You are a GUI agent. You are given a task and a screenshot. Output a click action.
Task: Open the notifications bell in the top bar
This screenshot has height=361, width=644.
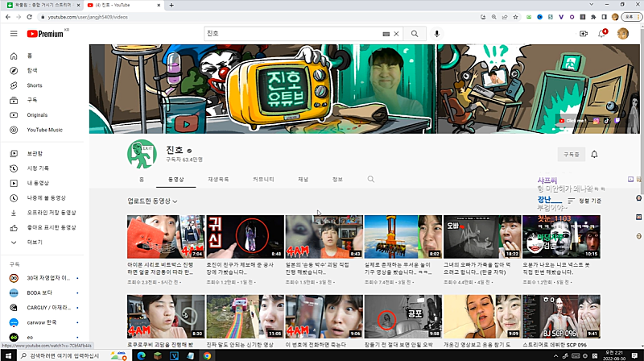coord(602,34)
